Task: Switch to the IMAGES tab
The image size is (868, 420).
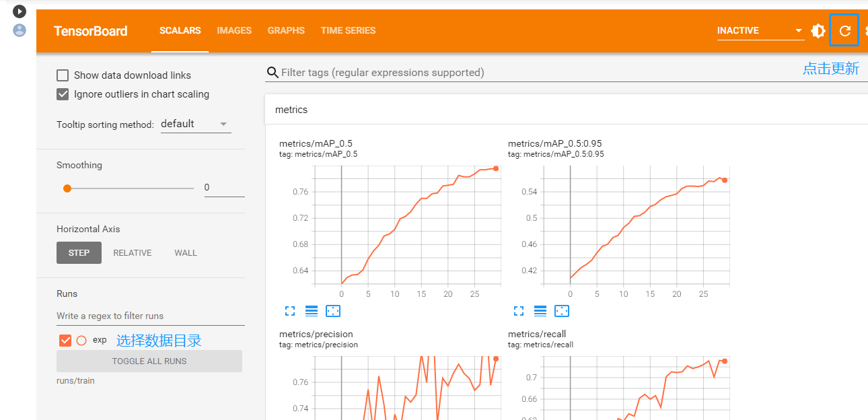Action: click(x=234, y=30)
